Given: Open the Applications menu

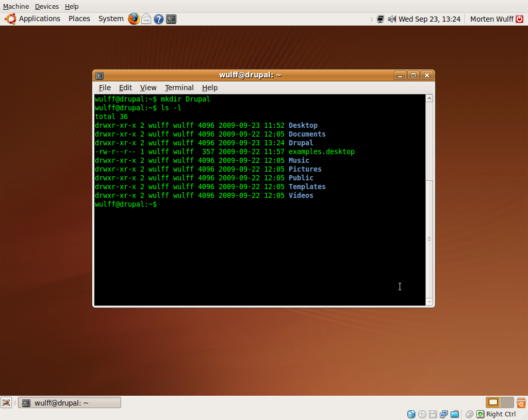Looking at the screenshot, I should (39, 19).
